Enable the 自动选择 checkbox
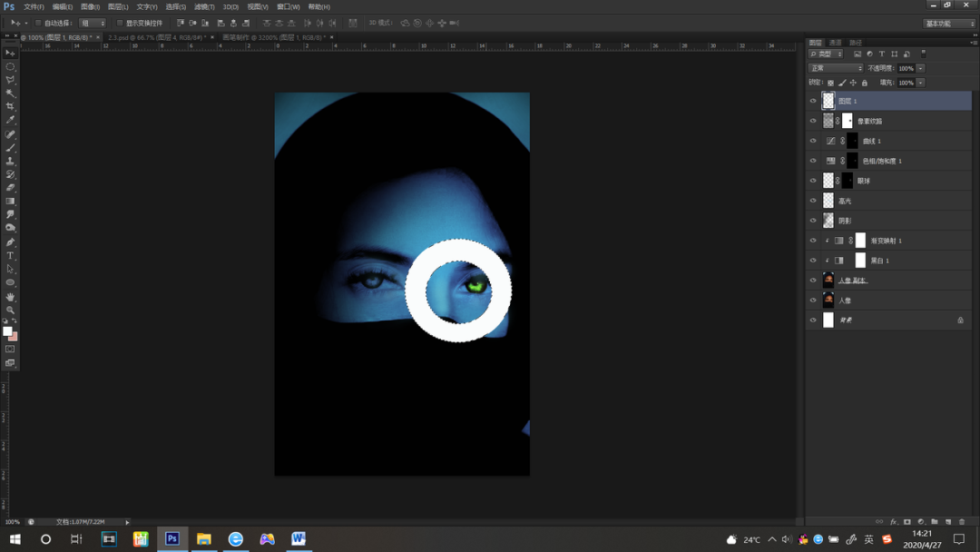This screenshot has height=552, width=980. 38,23
